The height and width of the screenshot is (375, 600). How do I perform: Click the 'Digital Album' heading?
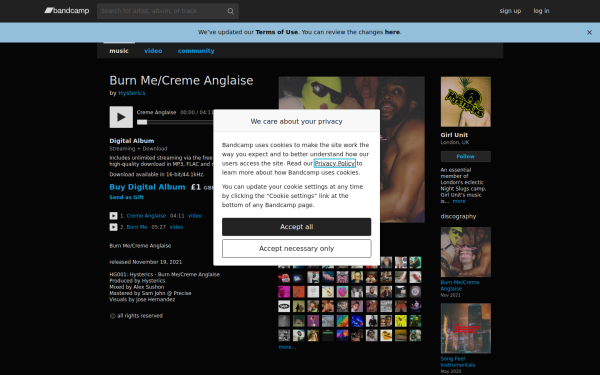pos(132,141)
